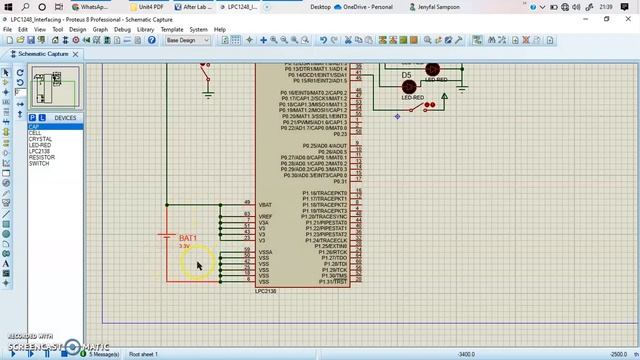640x360 pixels.
Task: Select CAP in devices list
Action: pos(56,127)
